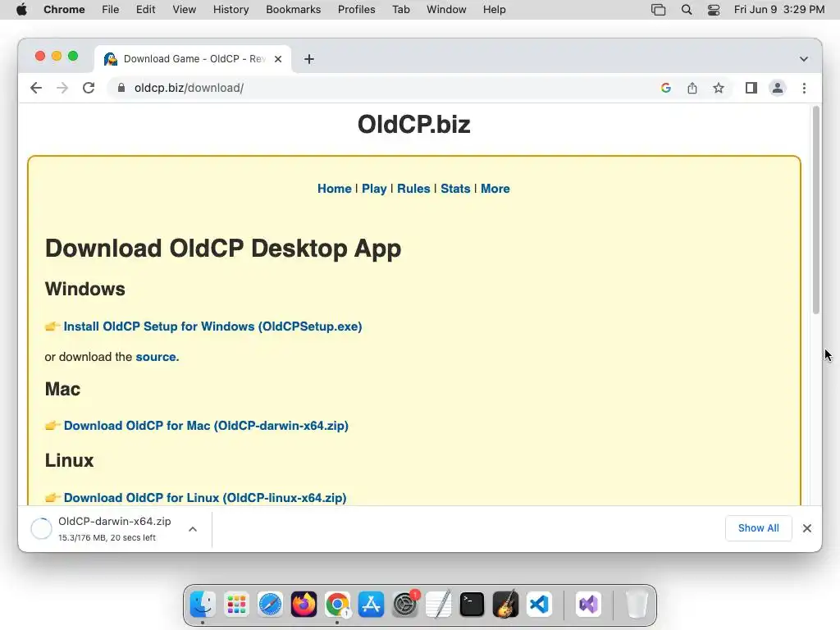Open the Bookmarks menu
The height and width of the screenshot is (630, 840).
tap(293, 10)
